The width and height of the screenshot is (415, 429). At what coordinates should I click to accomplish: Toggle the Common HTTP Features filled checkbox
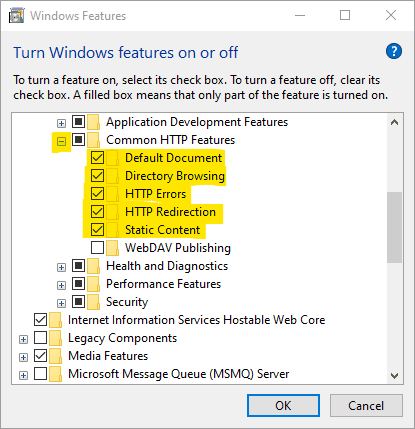point(78,140)
